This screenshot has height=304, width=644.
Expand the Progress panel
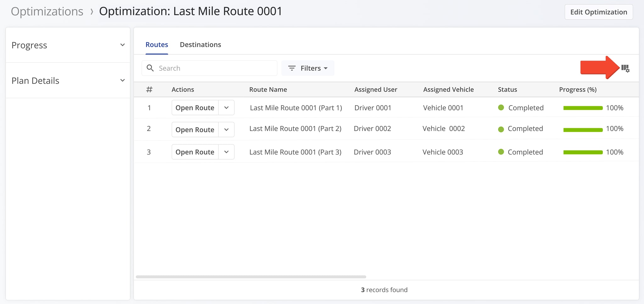(122, 45)
